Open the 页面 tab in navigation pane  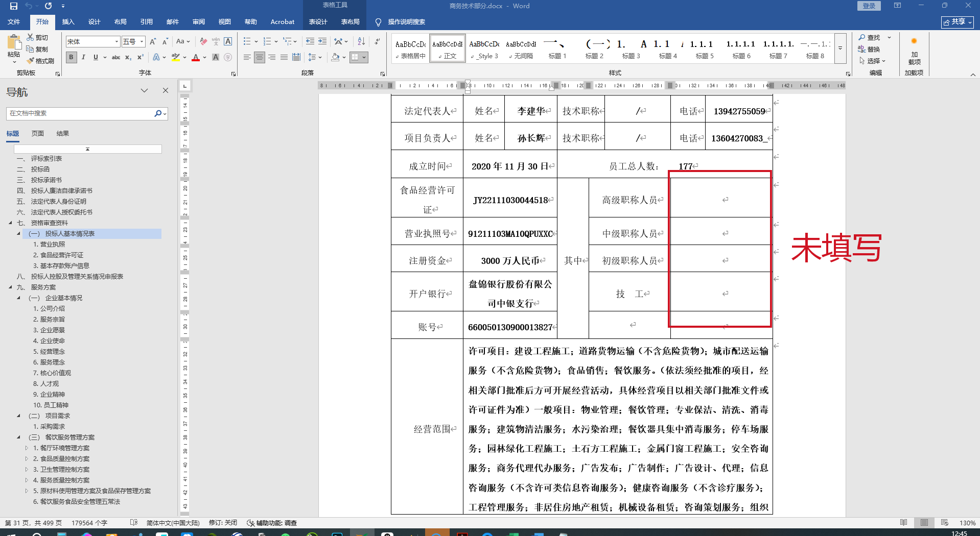click(38, 134)
